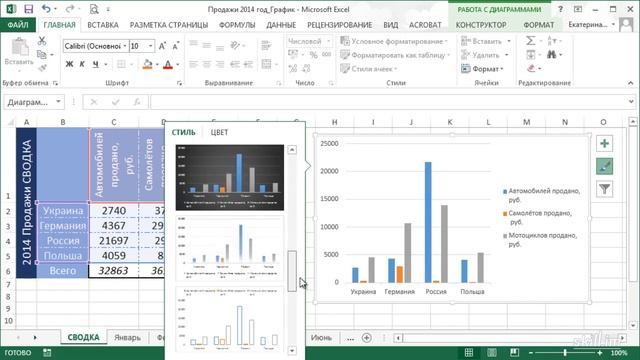Viewport: 640px width, 360px height.
Task: Toggle italic with the К button
Action: tap(82, 64)
